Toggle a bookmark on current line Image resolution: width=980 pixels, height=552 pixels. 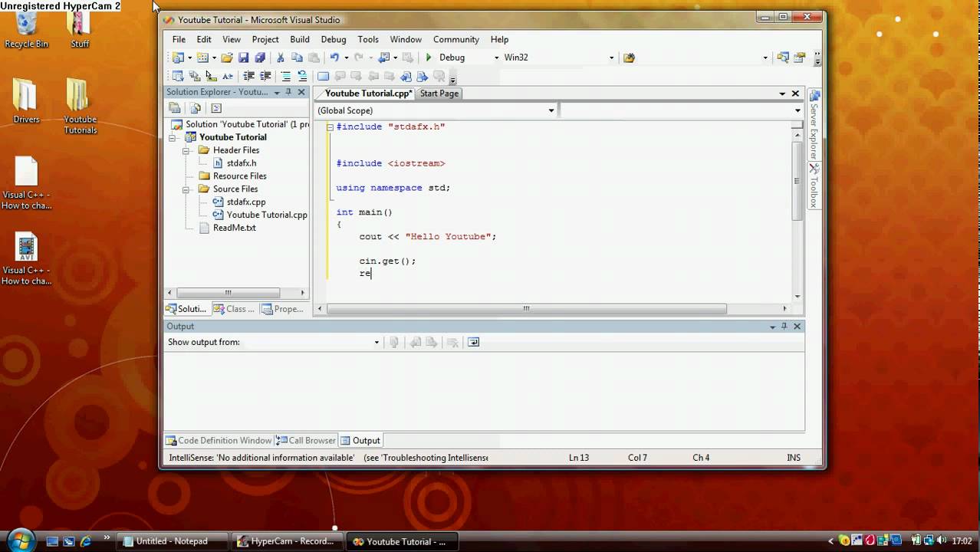point(323,76)
